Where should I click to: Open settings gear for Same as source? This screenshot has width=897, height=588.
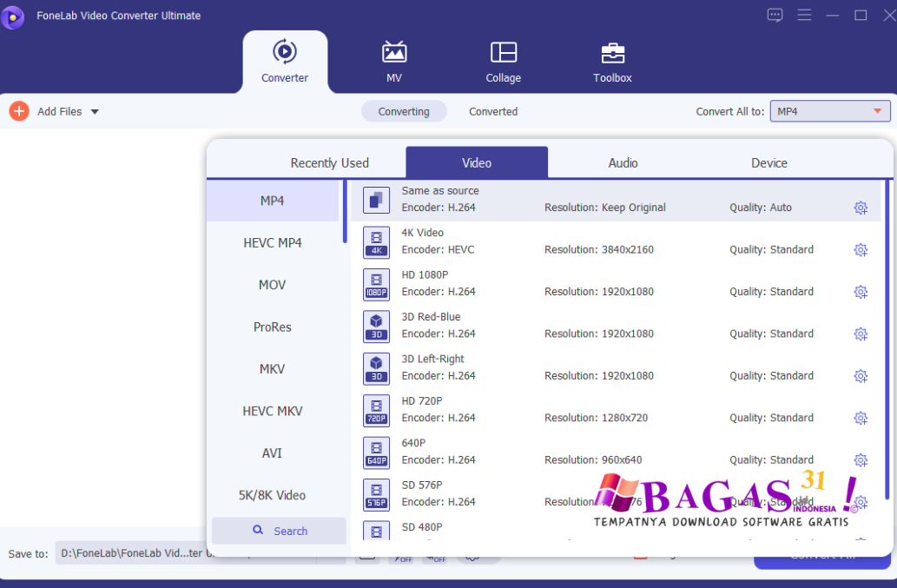click(861, 208)
